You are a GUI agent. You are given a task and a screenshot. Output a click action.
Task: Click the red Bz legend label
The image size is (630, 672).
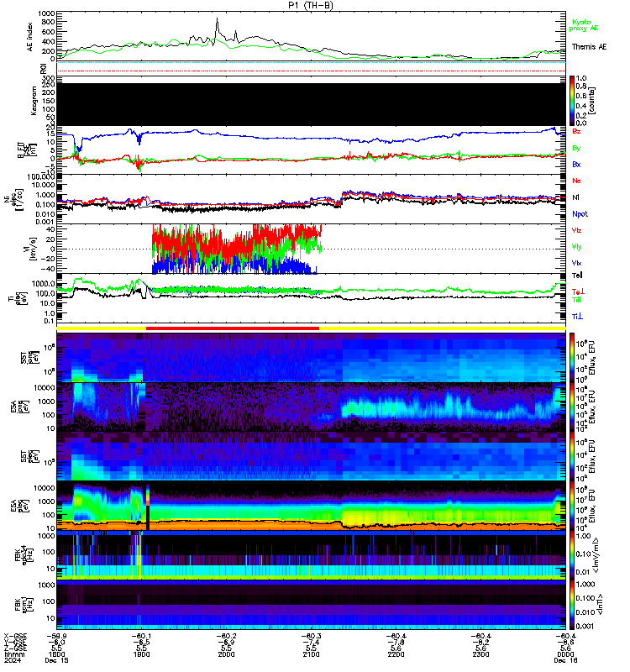click(x=576, y=131)
